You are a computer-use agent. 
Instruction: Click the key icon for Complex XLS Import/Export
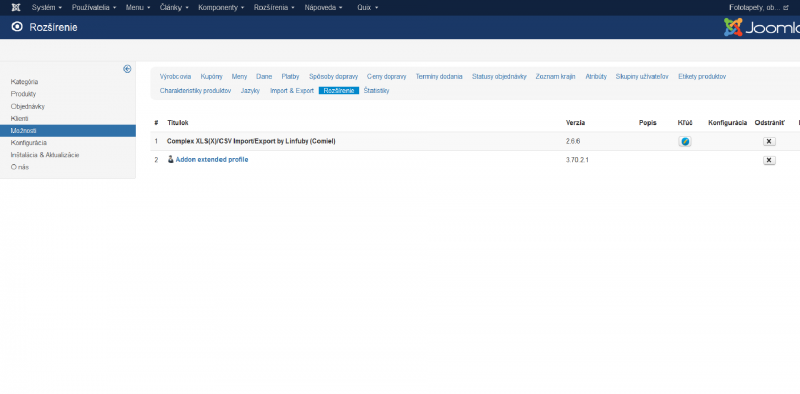(685, 141)
